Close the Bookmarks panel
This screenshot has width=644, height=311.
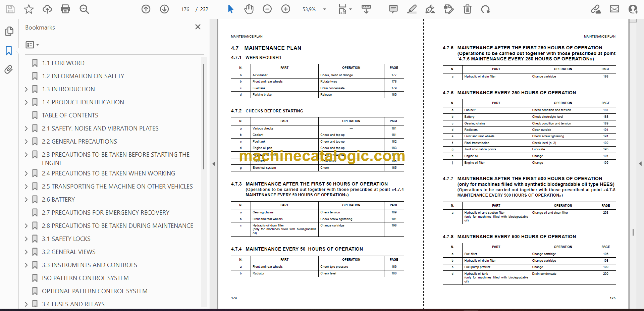(198, 27)
